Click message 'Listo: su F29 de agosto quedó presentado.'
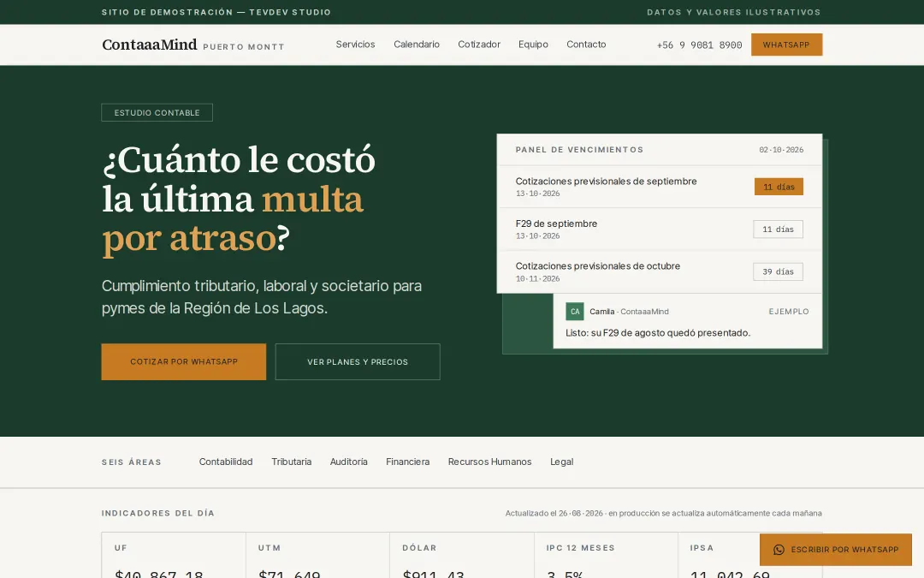 pyautogui.click(x=658, y=333)
